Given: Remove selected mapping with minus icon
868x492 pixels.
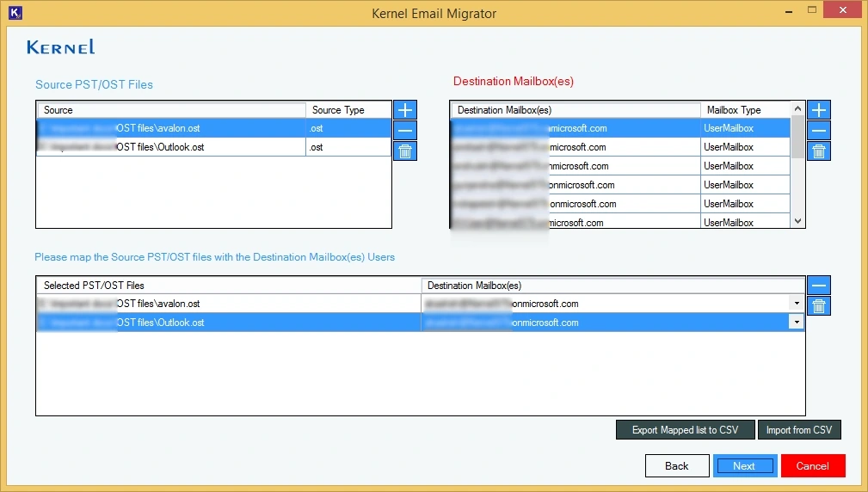Looking at the screenshot, I should coord(819,286).
